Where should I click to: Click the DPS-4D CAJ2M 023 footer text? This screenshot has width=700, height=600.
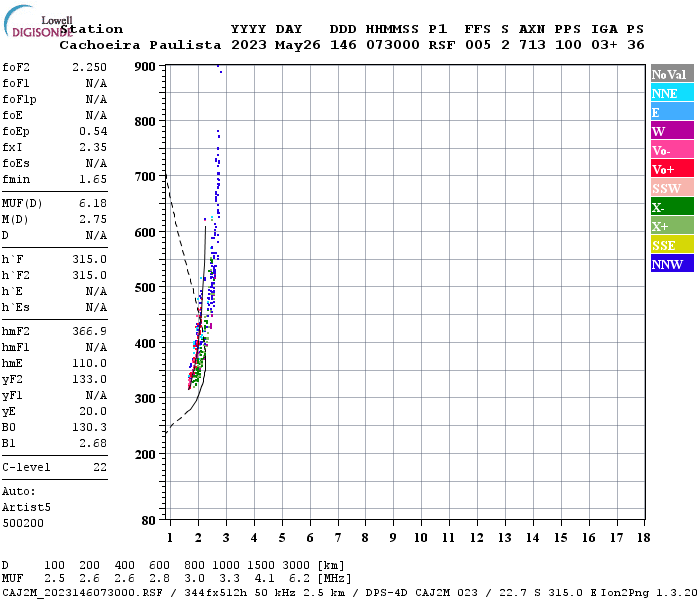click(421, 592)
